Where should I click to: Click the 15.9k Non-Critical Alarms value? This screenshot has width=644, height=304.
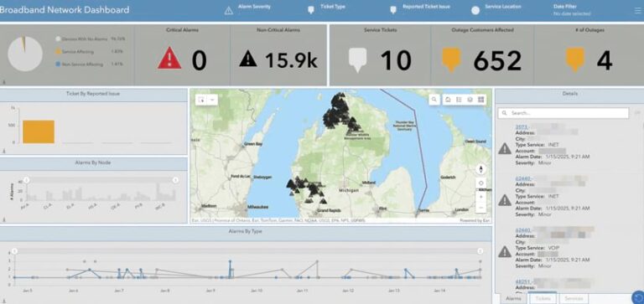[291, 60]
